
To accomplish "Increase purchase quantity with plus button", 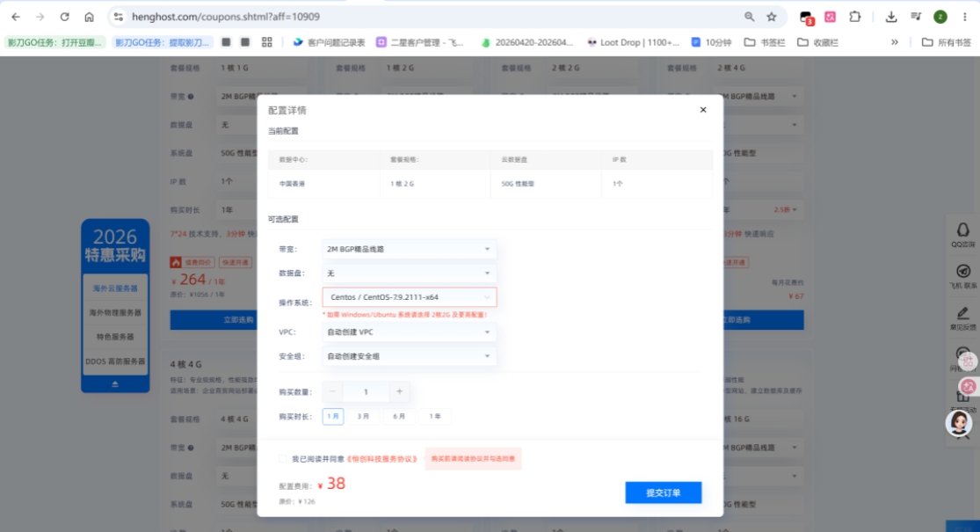I will point(399,392).
